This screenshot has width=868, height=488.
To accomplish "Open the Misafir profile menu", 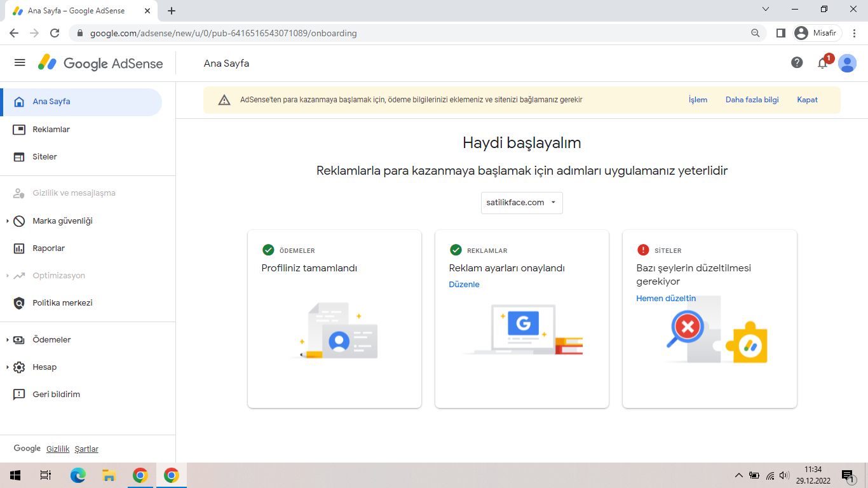I will coord(818,33).
